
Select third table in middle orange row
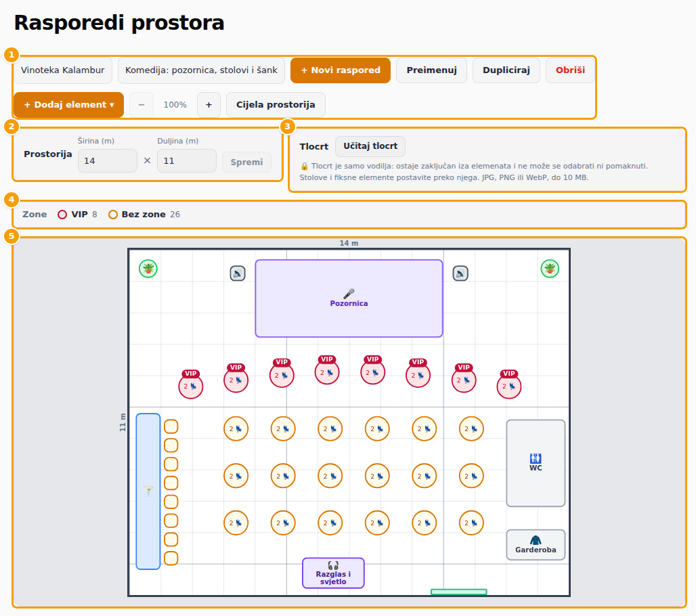pos(330,476)
